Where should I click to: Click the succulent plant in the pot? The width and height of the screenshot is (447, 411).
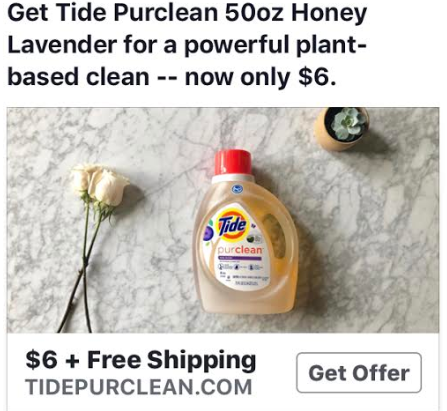(x=348, y=123)
